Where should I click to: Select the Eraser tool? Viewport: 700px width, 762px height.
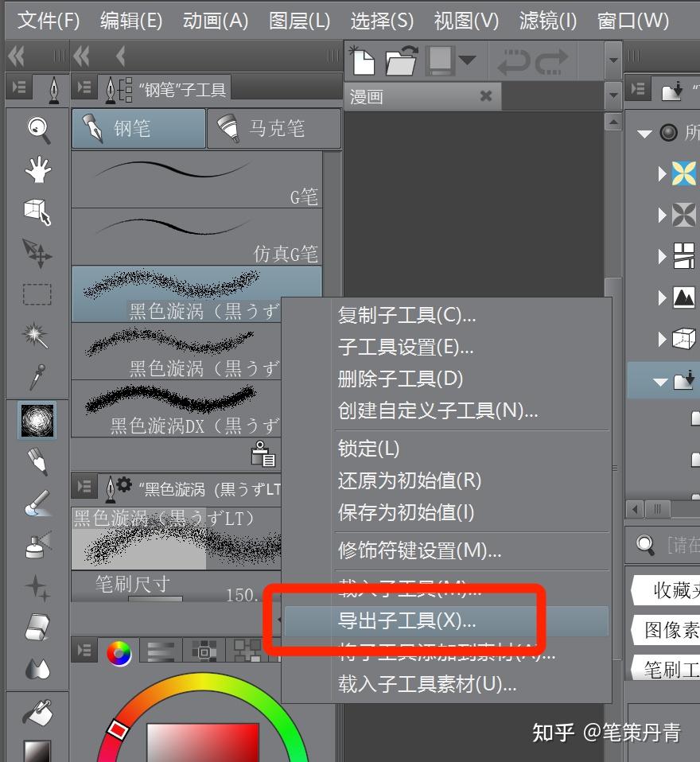[x=36, y=628]
